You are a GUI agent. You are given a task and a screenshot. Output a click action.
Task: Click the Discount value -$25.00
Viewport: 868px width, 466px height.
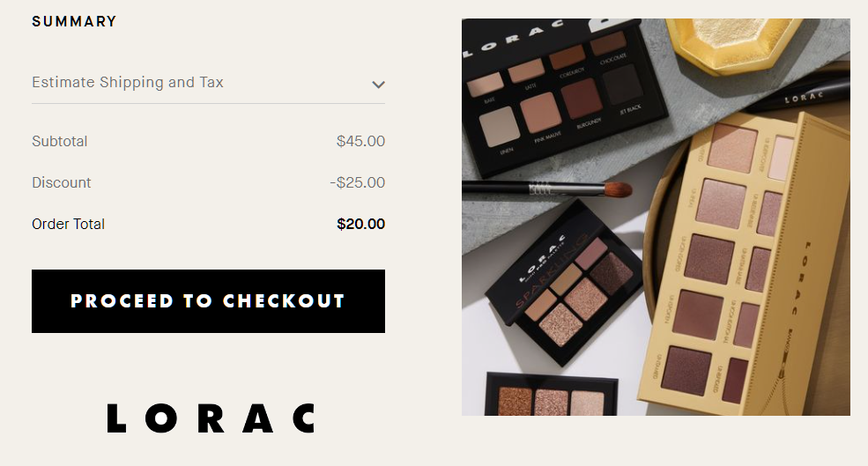pyautogui.click(x=357, y=182)
